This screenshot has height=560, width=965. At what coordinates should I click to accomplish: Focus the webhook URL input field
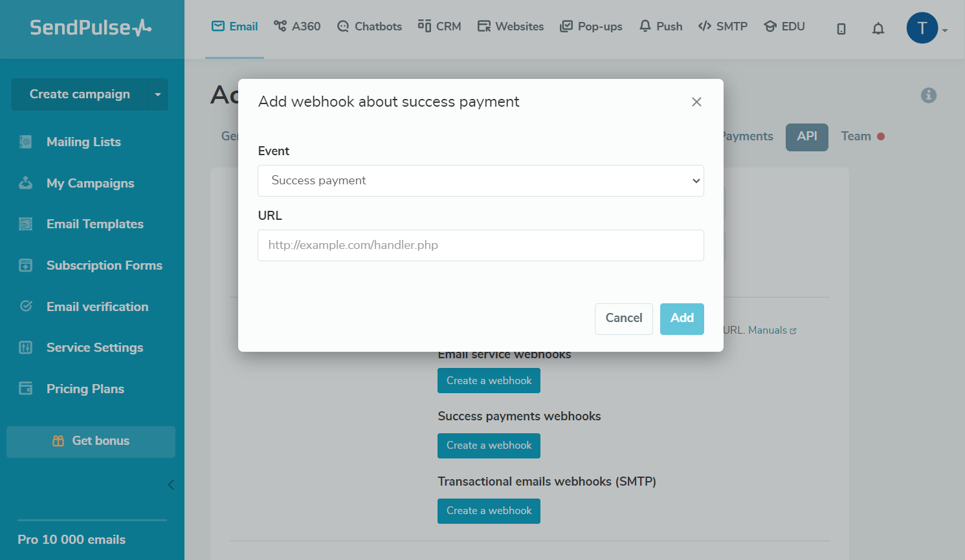tap(480, 246)
